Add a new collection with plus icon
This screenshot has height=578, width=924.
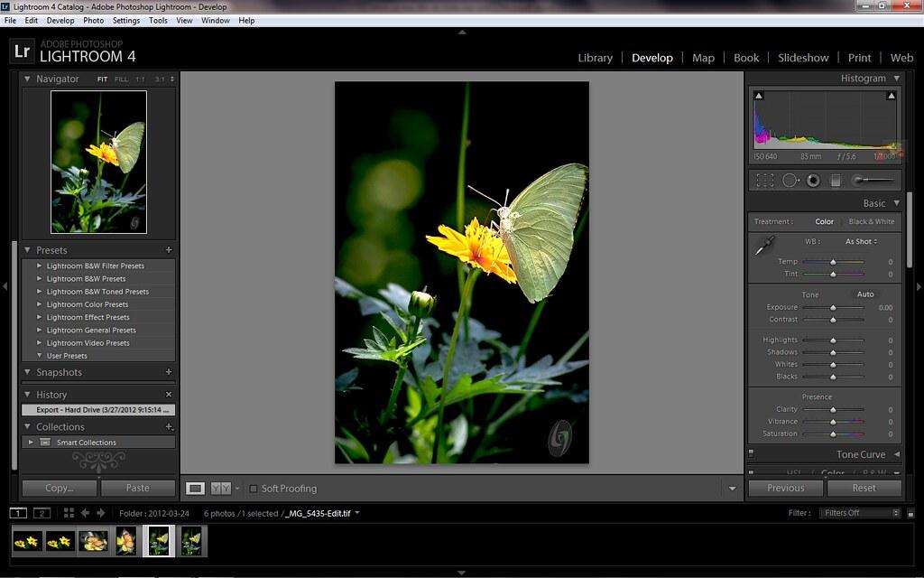click(x=169, y=426)
